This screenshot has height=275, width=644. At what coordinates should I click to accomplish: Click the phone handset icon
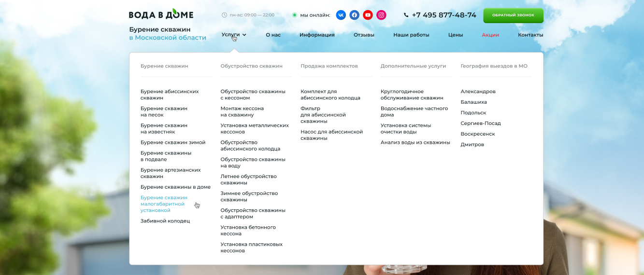pos(406,15)
